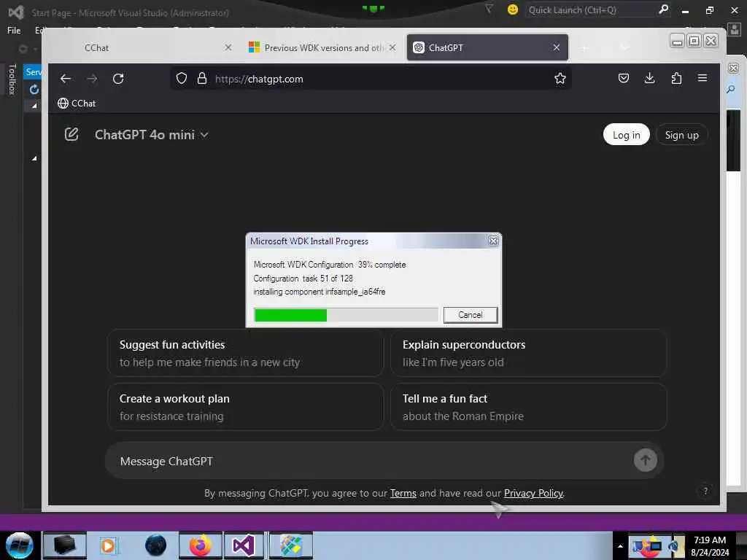Open the colorful grid app on taskbar
Viewport: 747px width, 560px height.
point(291,545)
